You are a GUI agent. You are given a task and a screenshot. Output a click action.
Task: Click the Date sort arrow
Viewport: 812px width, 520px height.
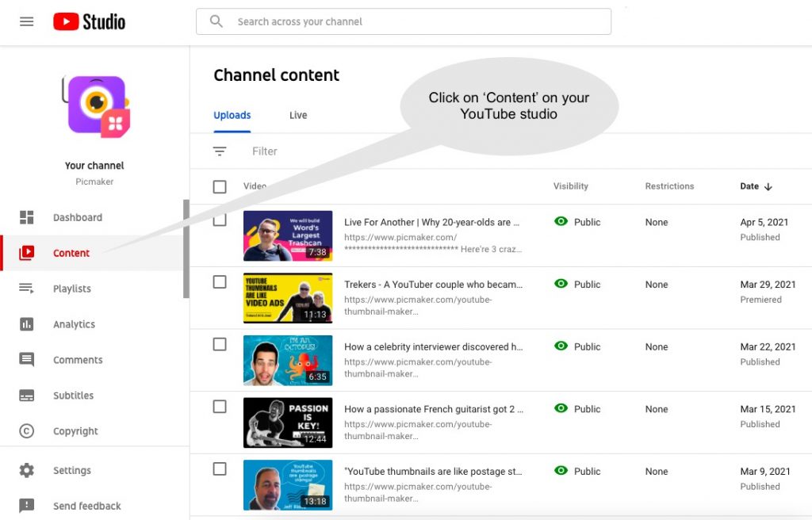(768, 186)
